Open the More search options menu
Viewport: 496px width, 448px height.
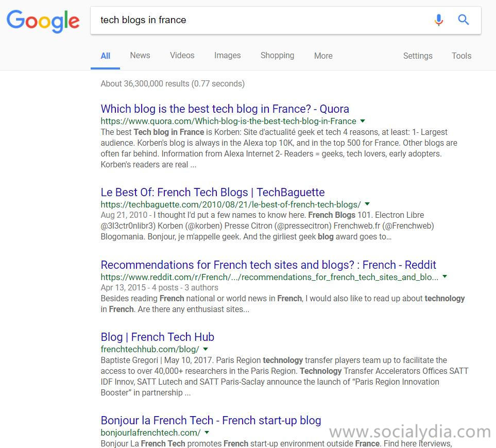(323, 56)
